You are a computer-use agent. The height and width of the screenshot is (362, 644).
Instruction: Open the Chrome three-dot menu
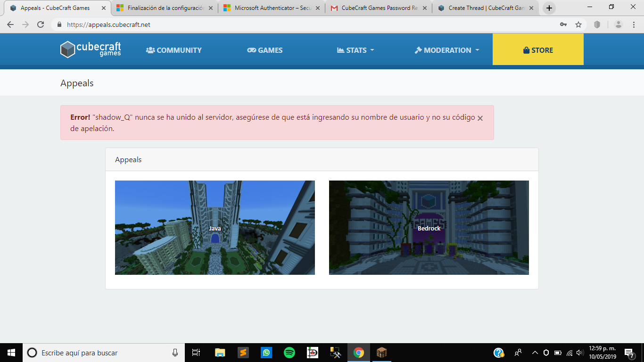634,25
